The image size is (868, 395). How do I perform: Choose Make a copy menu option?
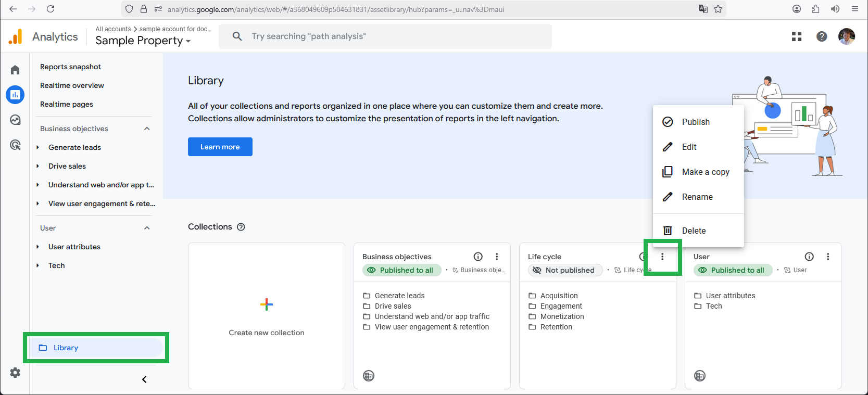[705, 172]
